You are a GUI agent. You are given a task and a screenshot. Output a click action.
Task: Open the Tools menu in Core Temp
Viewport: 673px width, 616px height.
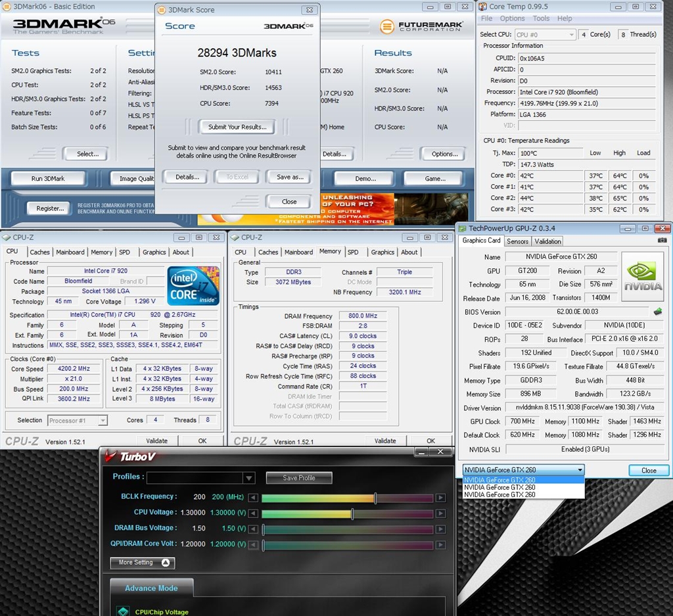541,18
